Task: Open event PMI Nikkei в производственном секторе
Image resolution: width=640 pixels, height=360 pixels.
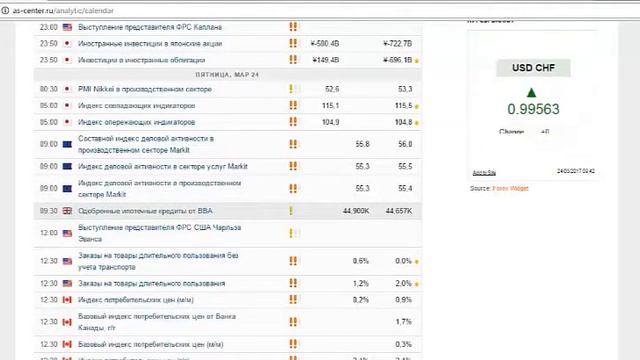Action: 144,89
